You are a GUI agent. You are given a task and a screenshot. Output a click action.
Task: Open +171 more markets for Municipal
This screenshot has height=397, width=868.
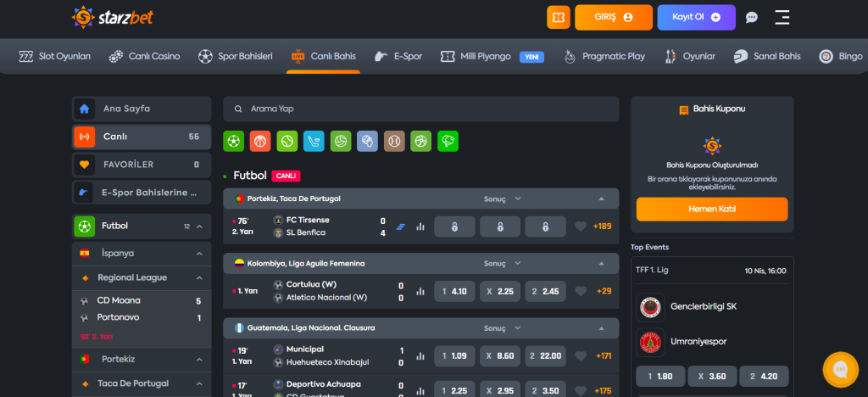[604, 356]
